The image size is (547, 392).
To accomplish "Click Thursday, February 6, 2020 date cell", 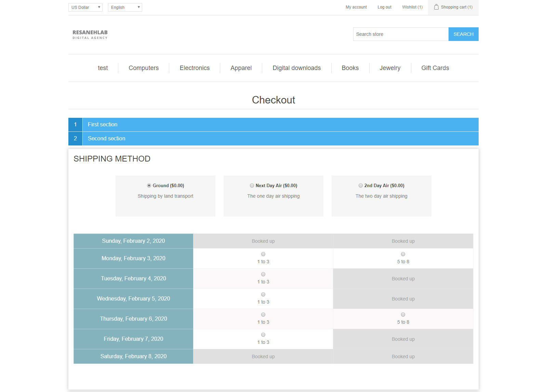I will pos(133,319).
